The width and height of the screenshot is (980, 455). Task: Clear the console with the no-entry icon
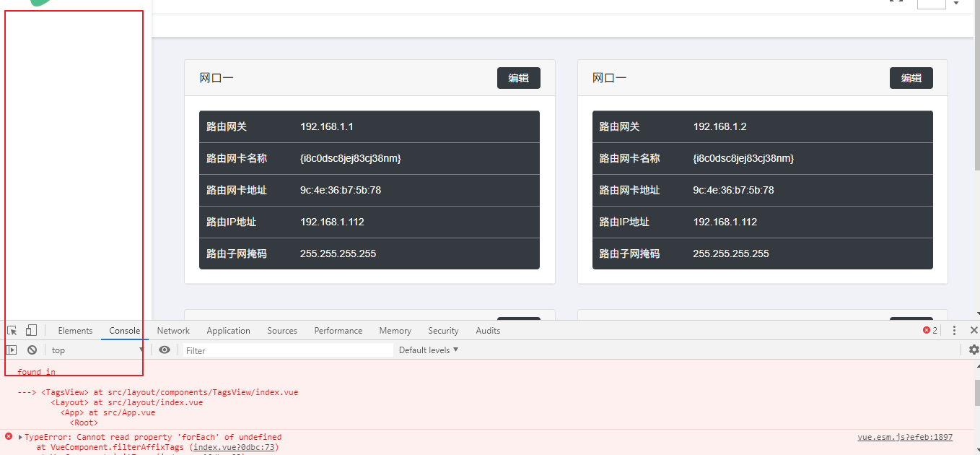(32, 350)
